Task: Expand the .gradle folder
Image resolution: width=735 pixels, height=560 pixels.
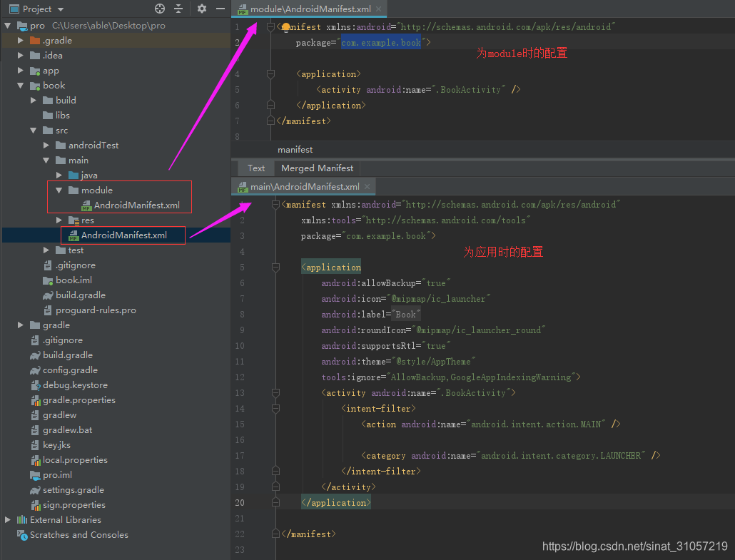Action: tap(20, 40)
